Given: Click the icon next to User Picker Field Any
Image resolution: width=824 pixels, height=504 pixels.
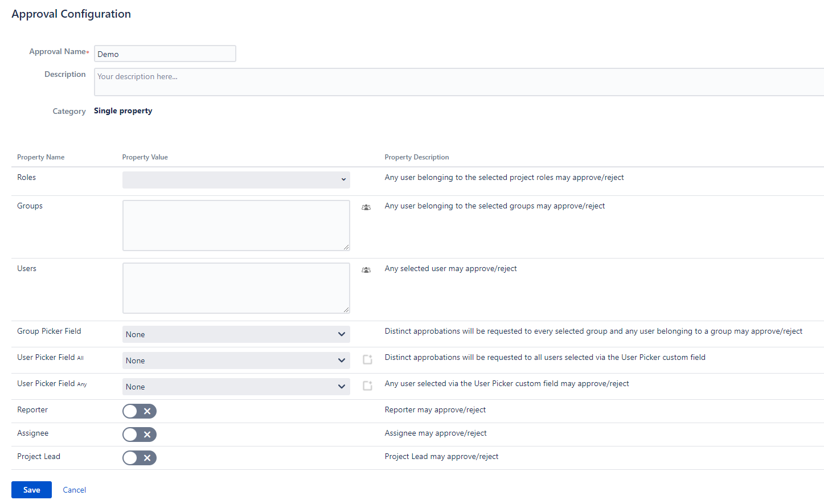Looking at the screenshot, I should tap(367, 386).
